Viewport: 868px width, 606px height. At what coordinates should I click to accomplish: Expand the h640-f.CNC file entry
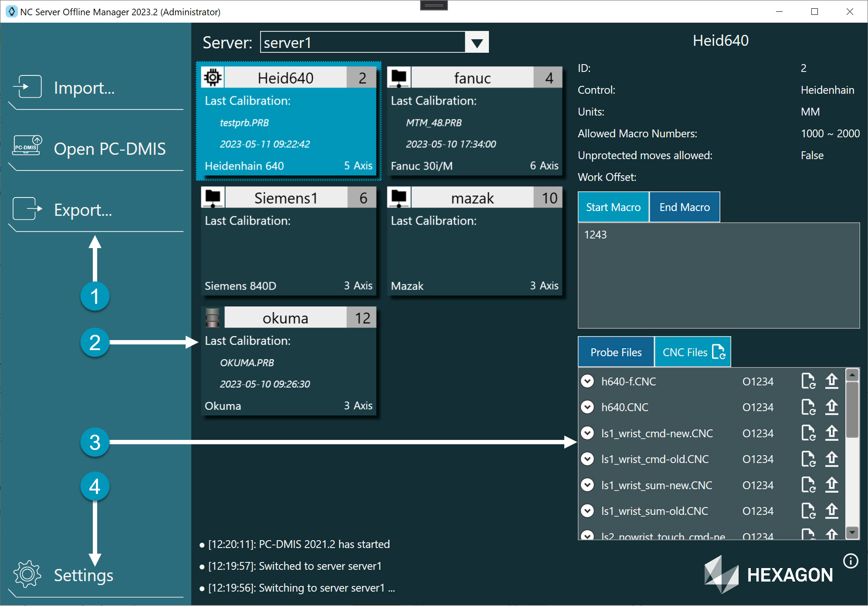(x=587, y=381)
